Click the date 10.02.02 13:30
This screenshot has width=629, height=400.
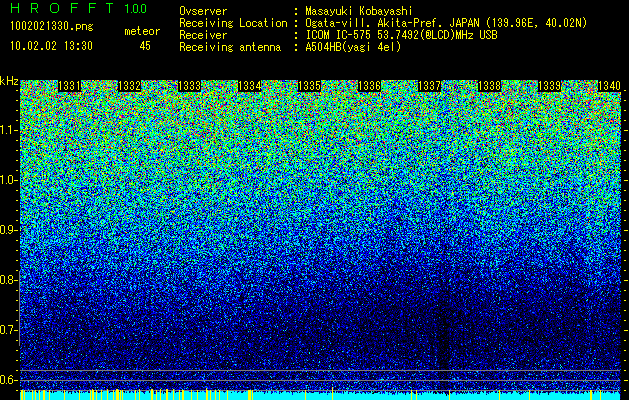point(51,46)
